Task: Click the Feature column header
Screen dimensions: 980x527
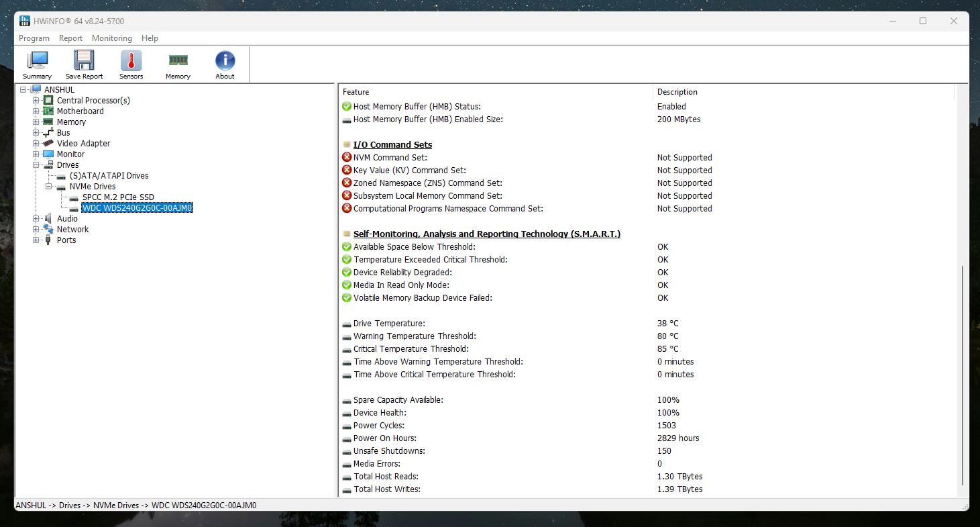Action: click(x=356, y=92)
